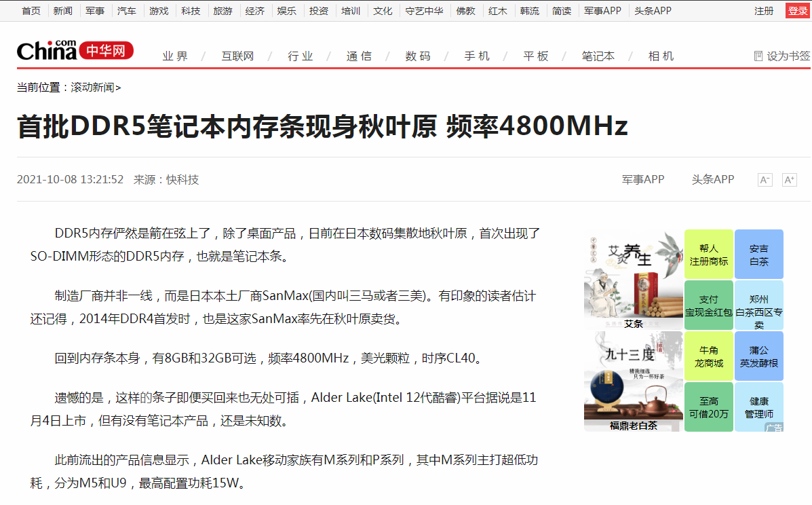Click the 快科技 source text
The height and width of the screenshot is (505, 812).
182,180
